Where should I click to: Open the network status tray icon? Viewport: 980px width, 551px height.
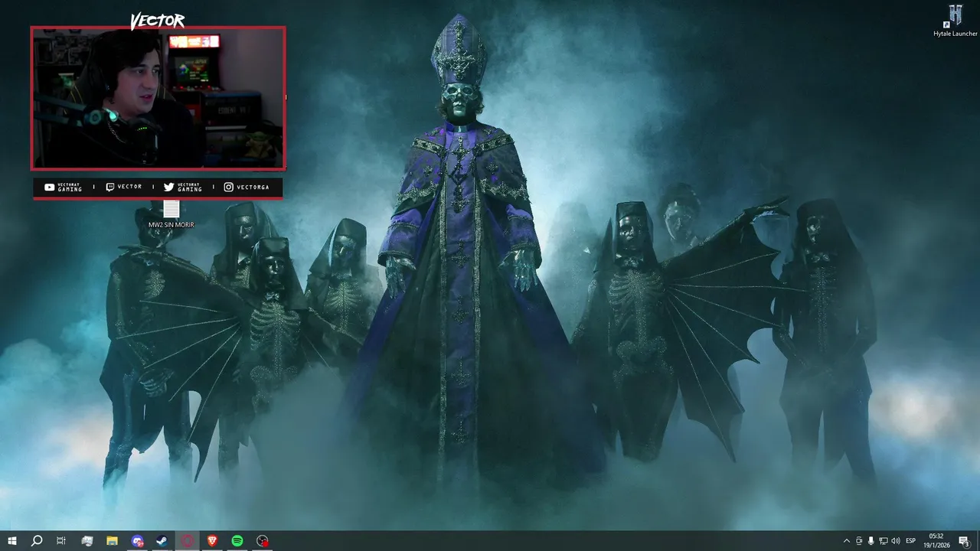click(884, 541)
